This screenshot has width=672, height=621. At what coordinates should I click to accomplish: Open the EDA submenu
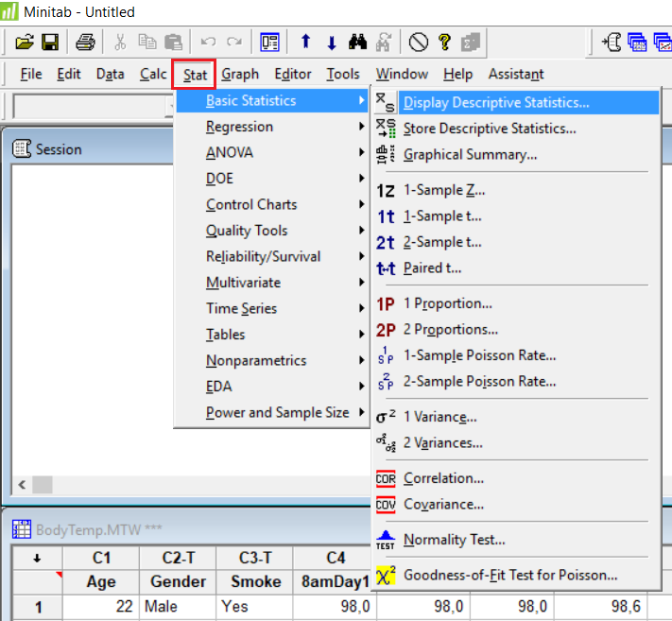pos(271,387)
